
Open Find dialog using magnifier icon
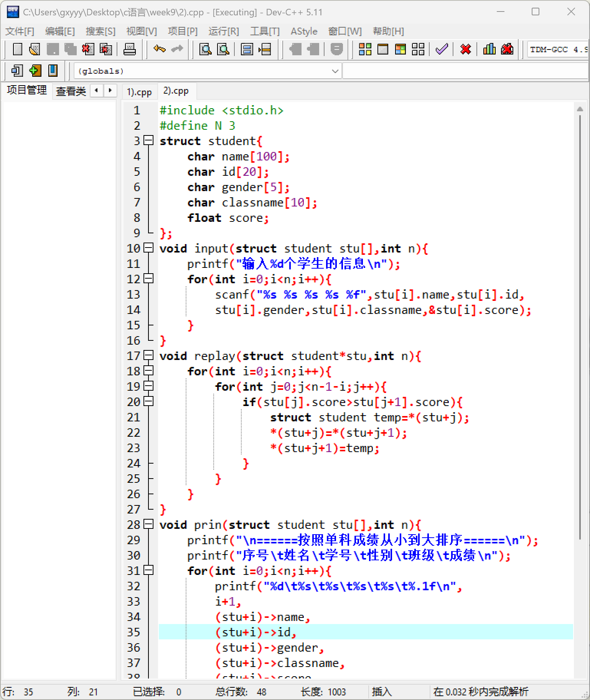click(206, 49)
